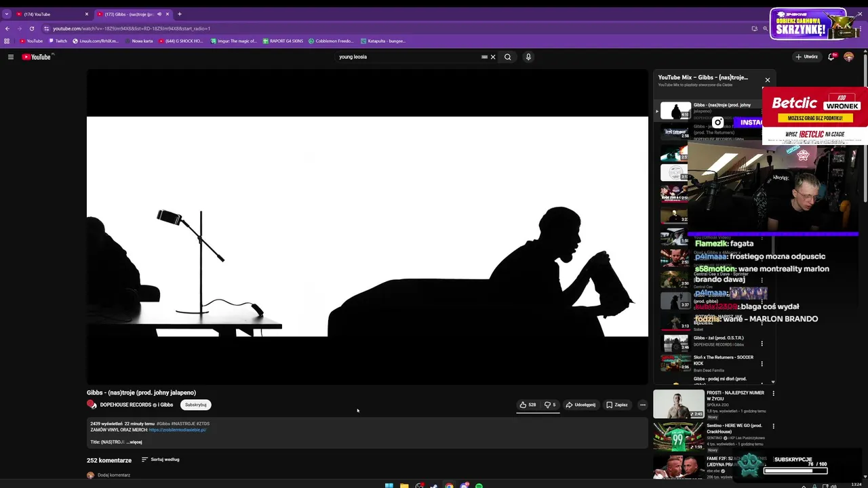Click the address bar URL
Viewport: 868px width, 488px height.
pos(132,28)
